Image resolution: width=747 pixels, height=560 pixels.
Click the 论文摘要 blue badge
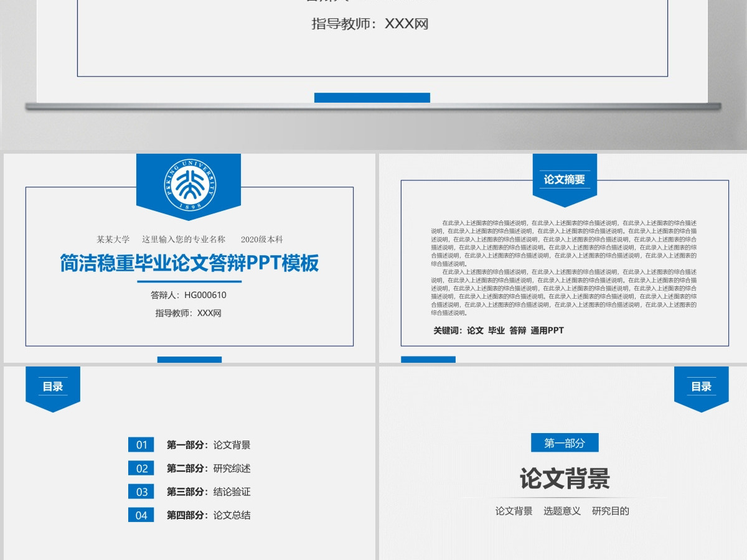click(x=565, y=180)
